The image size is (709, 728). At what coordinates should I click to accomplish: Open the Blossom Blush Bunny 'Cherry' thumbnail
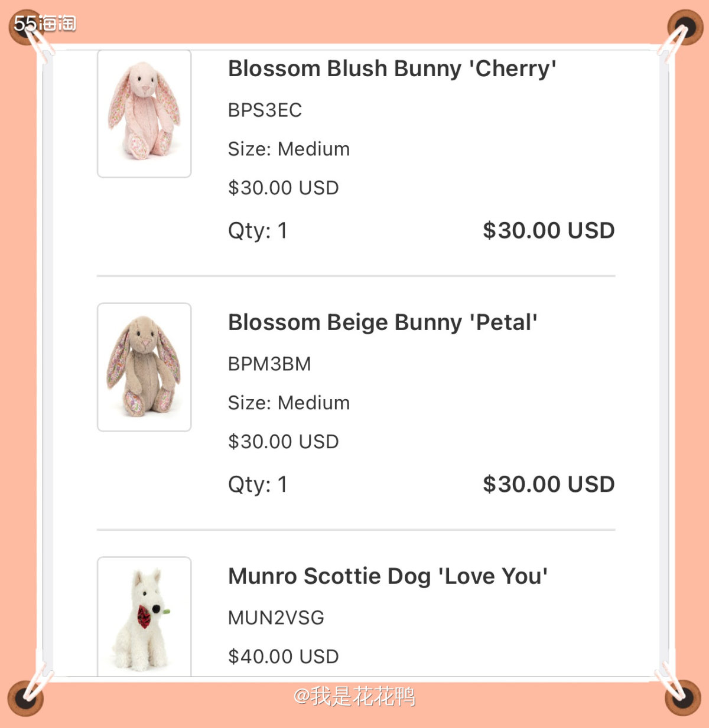point(144,113)
